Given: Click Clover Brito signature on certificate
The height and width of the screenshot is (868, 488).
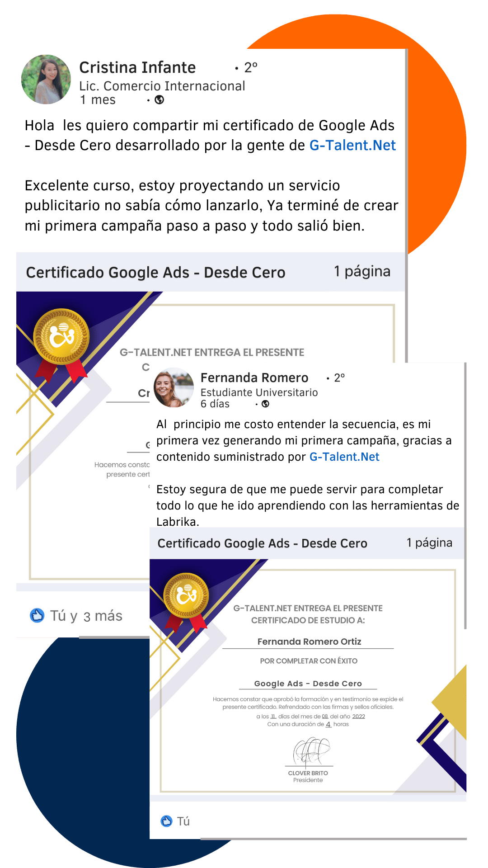Looking at the screenshot, I should 311,751.
